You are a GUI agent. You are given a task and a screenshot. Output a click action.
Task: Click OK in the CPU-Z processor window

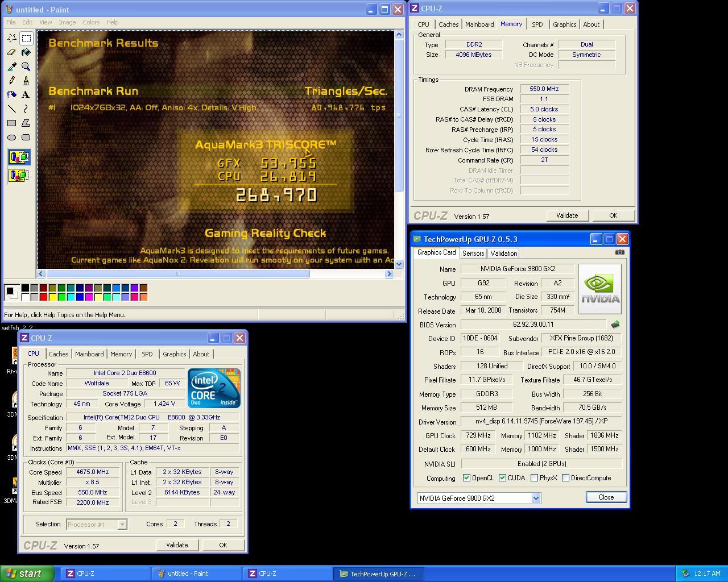[x=223, y=545]
